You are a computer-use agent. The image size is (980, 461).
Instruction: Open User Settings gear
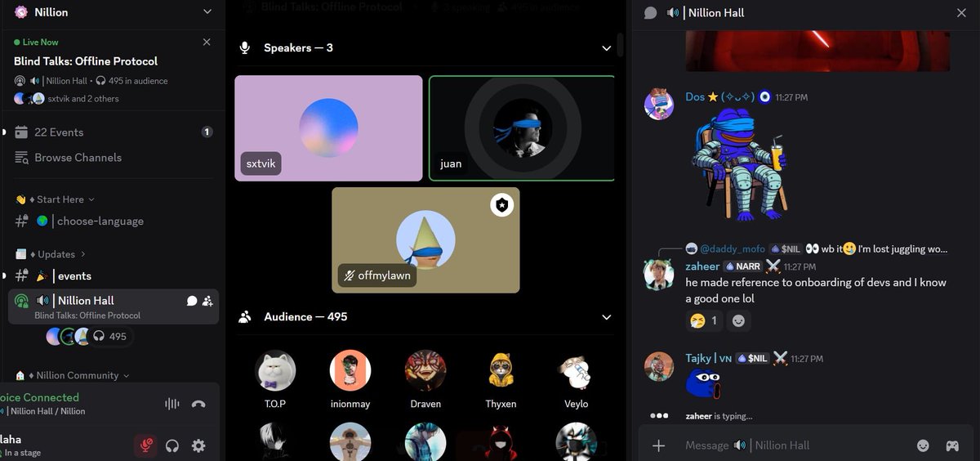[x=198, y=445]
